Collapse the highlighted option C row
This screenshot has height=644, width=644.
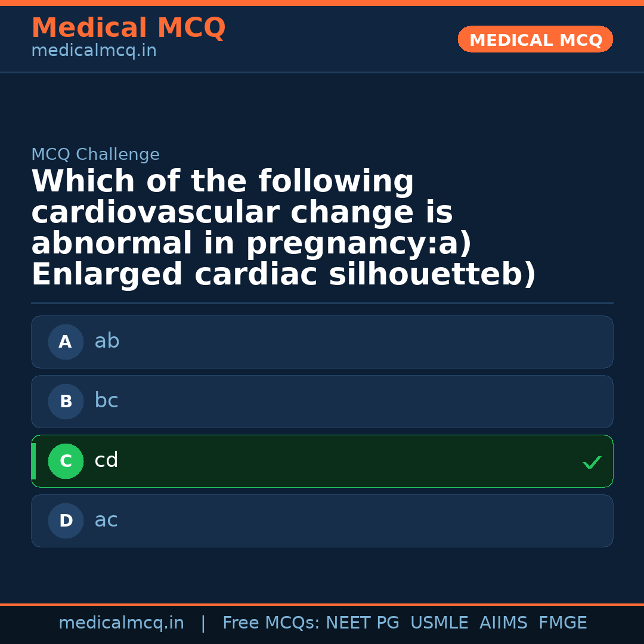(x=322, y=461)
